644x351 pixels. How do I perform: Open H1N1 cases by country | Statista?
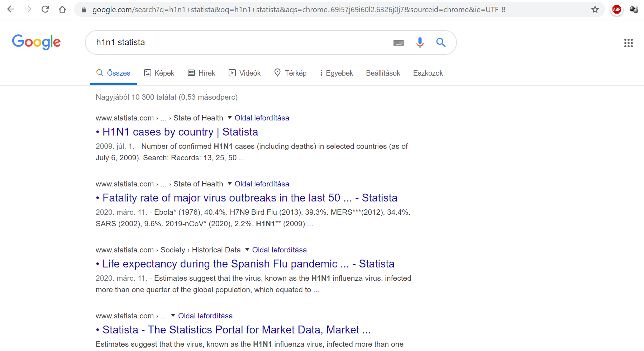coord(177,132)
